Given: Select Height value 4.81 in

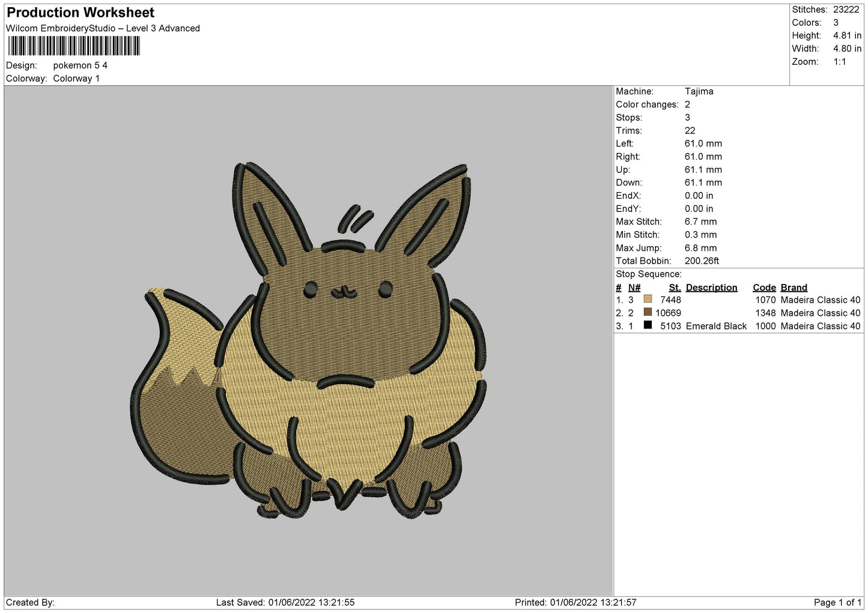Looking at the screenshot, I should (x=847, y=36).
